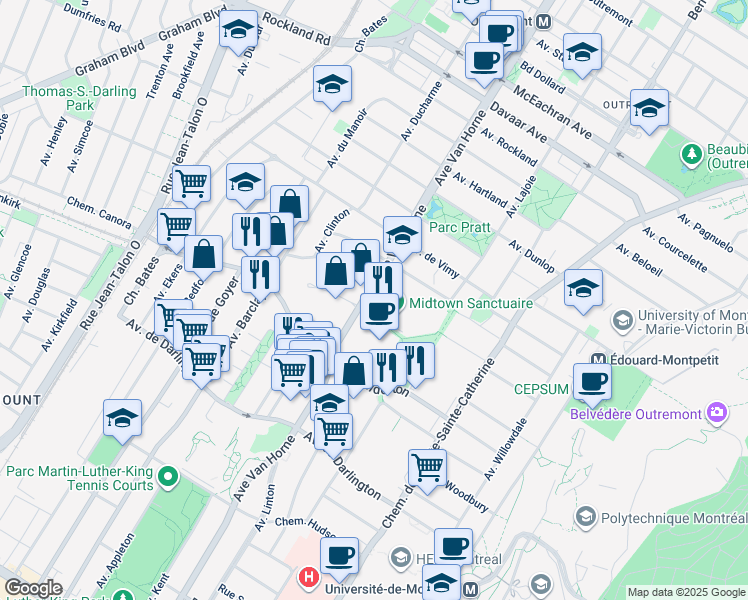Click the school marker right of Av. Dunlop
Viewport: 748px width, 600px height.
click(583, 289)
